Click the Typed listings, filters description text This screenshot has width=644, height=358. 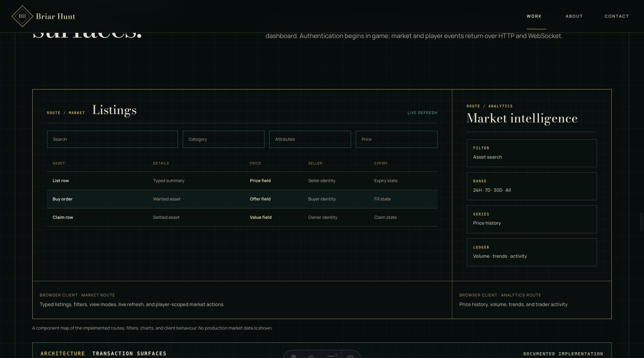tap(131, 304)
